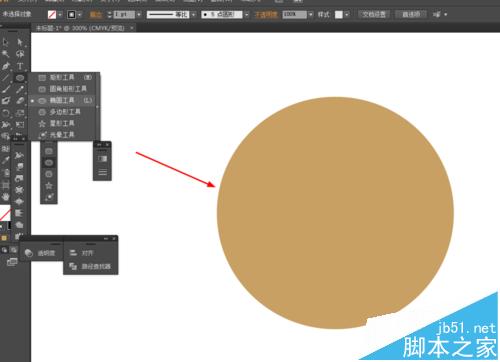Close the small gradient floating panel
The height and width of the screenshot is (362, 500).
(x=107, y=144)
